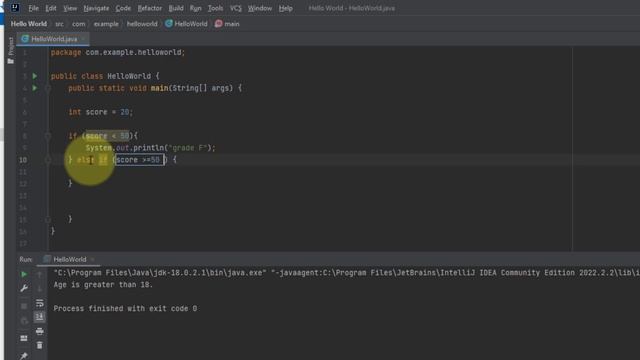The height and width of the screenshot is (360, 640).
Task: Click on 'int score = 20;' code line
Action: pyautogui.click(x=100, y=112)
